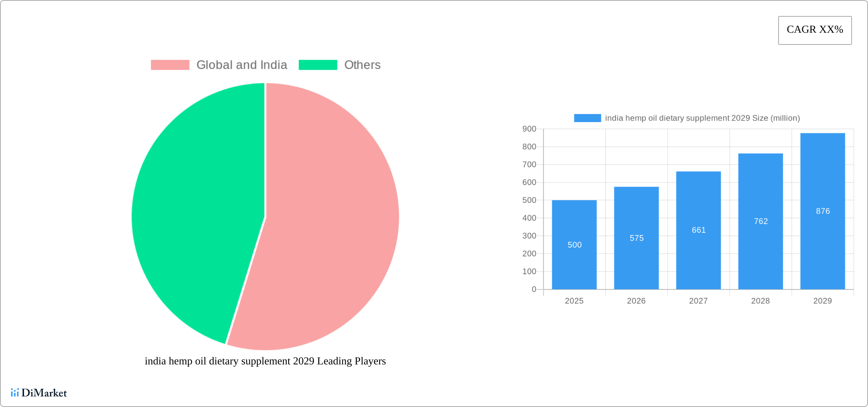
Task: Toggle the Global and India legend swatch
Action: click(x=170, y=65)
